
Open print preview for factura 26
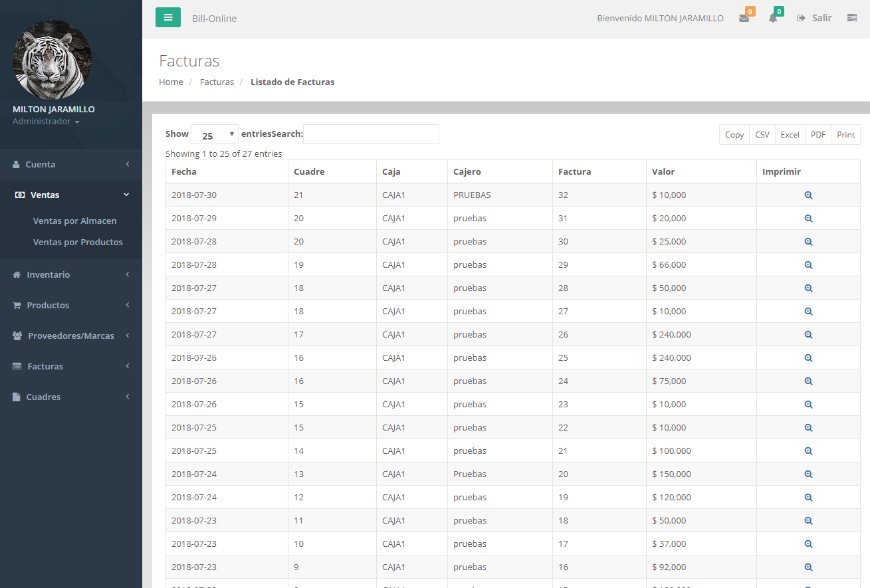click(808, 335)
